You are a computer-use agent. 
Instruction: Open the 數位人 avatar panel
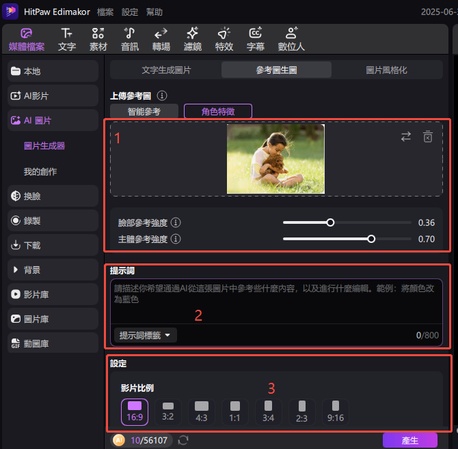tap(291, 39)
